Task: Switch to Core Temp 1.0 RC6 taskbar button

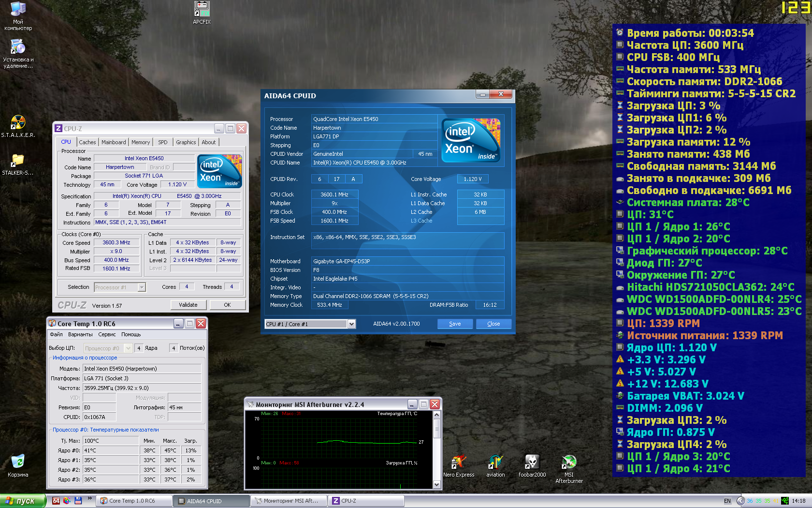Action: [134, 501]
